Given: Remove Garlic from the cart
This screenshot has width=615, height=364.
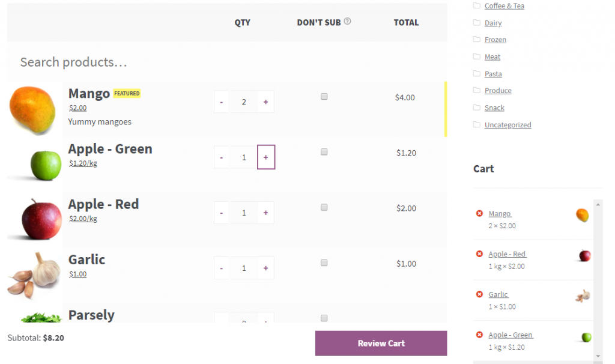Looking at the screenshot, I should [x=479, y=294].
